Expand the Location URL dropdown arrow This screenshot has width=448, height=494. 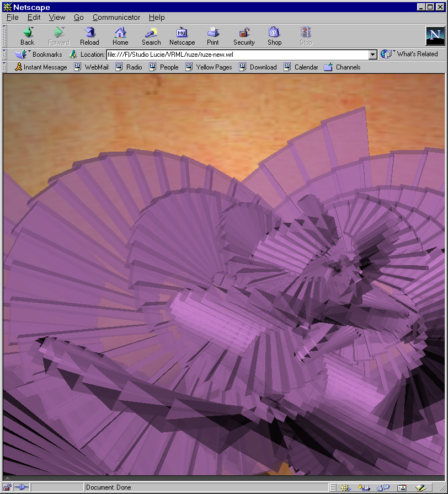(x=372, y=55)
